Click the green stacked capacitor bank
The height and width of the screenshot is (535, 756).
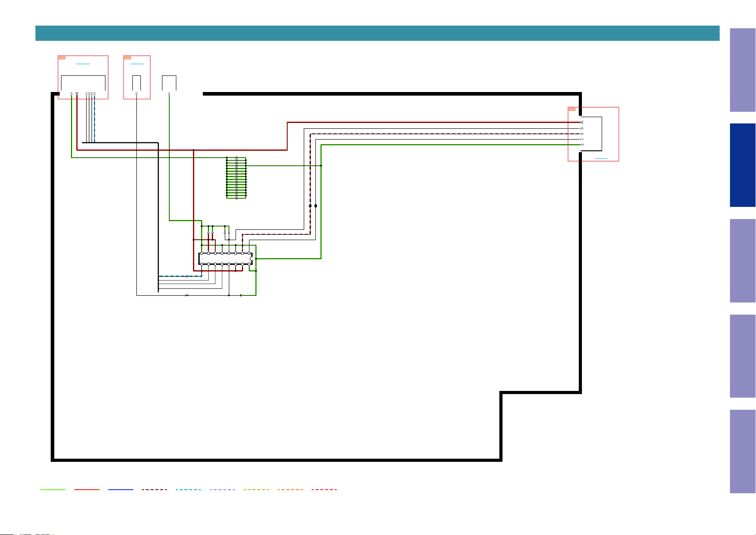point(236,178)
